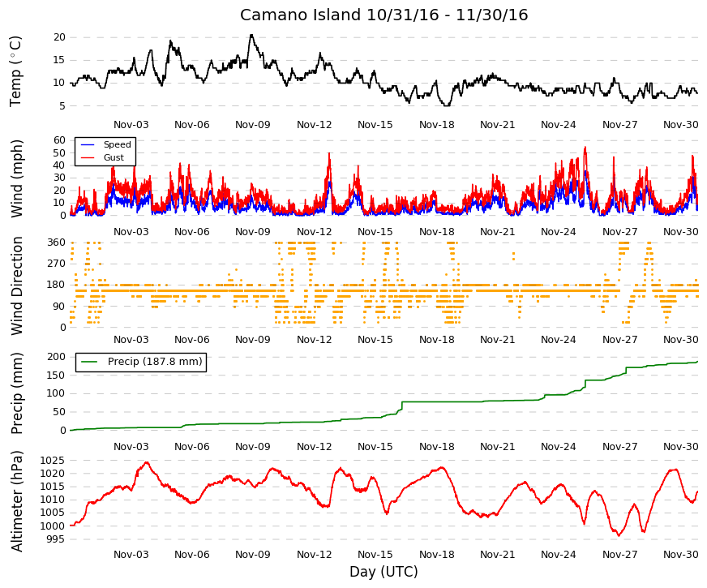Select the Speed legend entry
This screenshot has width=707, height=588.
105,144
